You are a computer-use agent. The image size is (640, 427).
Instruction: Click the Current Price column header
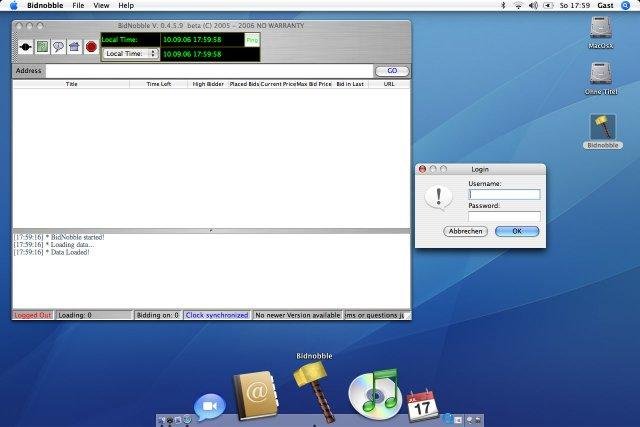(x=278, y=84)
